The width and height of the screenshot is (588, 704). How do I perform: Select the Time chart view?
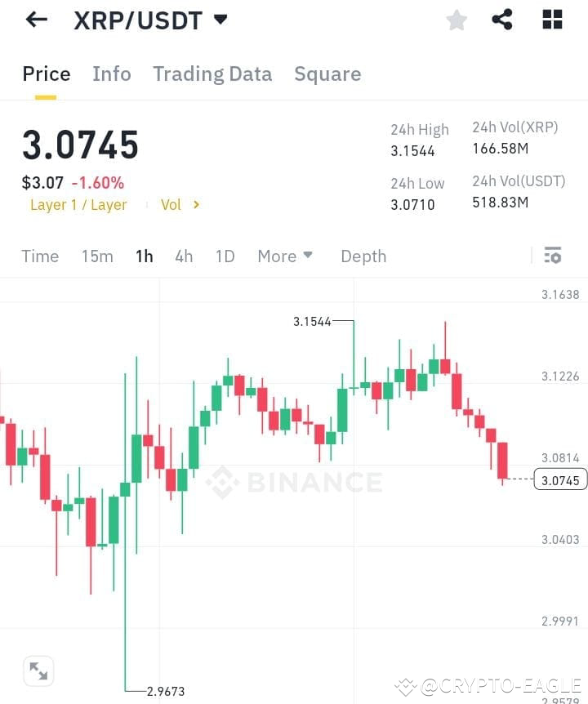click(40, 256)
